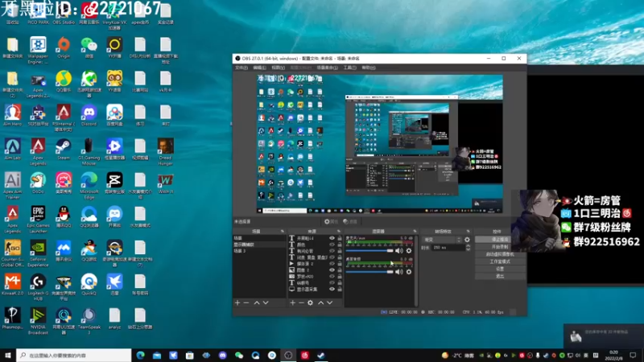644x362 pixels.
Task: Pop out the Scenes dock via header icon
Action: click(283, 232)
